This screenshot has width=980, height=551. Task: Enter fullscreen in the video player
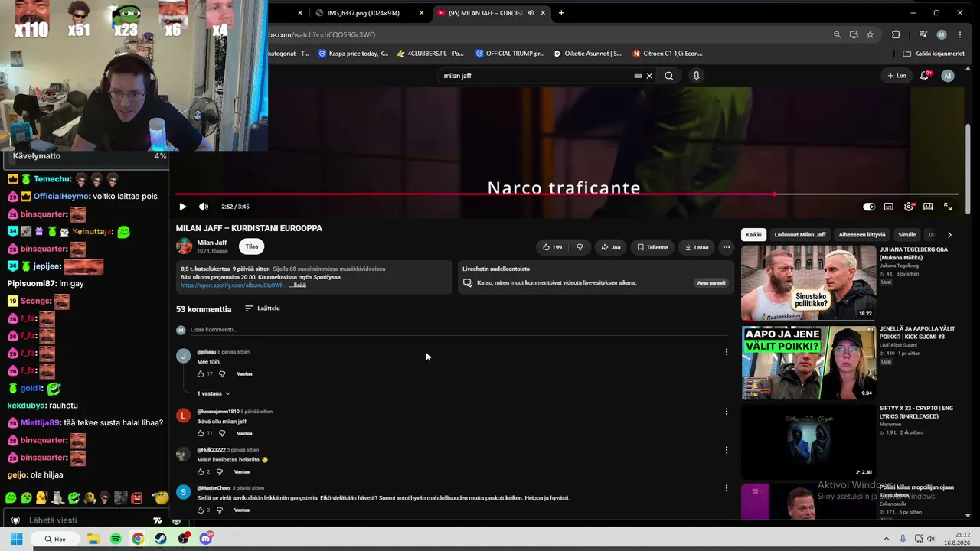(x=948, y=207)
